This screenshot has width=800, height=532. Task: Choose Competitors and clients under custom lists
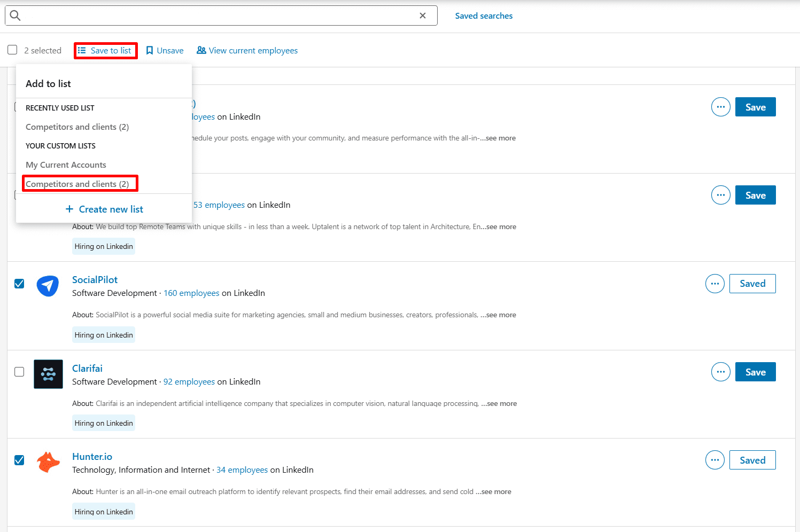(77, 184)
